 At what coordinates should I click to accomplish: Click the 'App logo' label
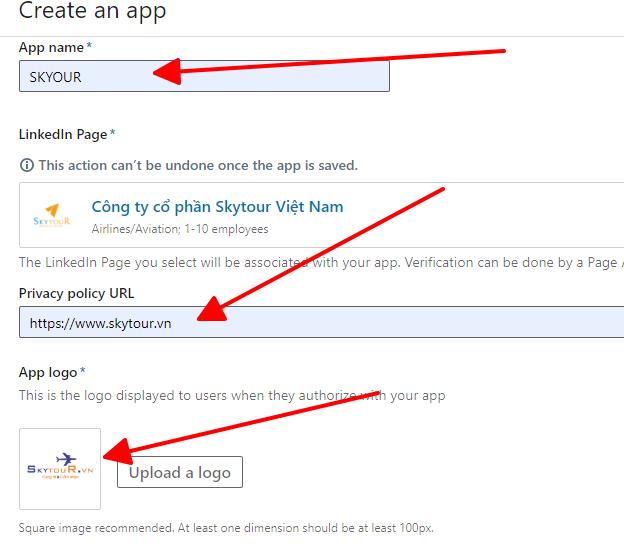click(48, 373)
